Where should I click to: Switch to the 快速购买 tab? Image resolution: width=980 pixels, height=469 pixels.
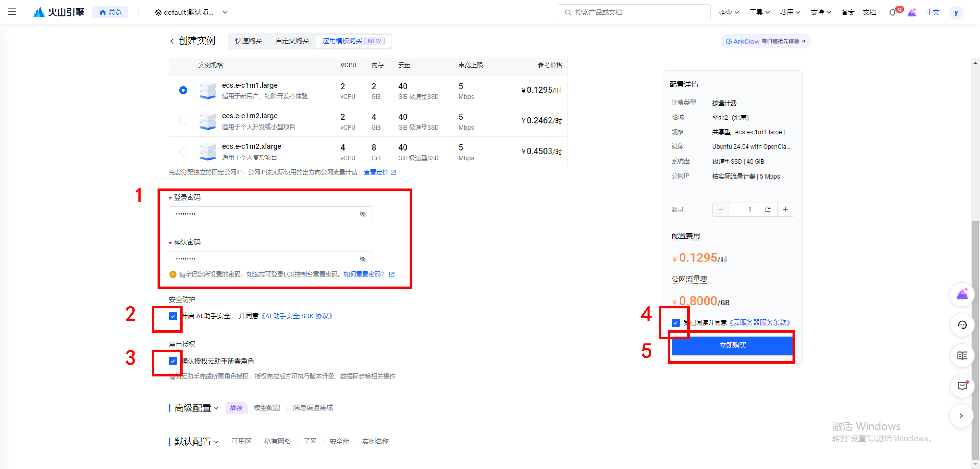tap(248, 41)
